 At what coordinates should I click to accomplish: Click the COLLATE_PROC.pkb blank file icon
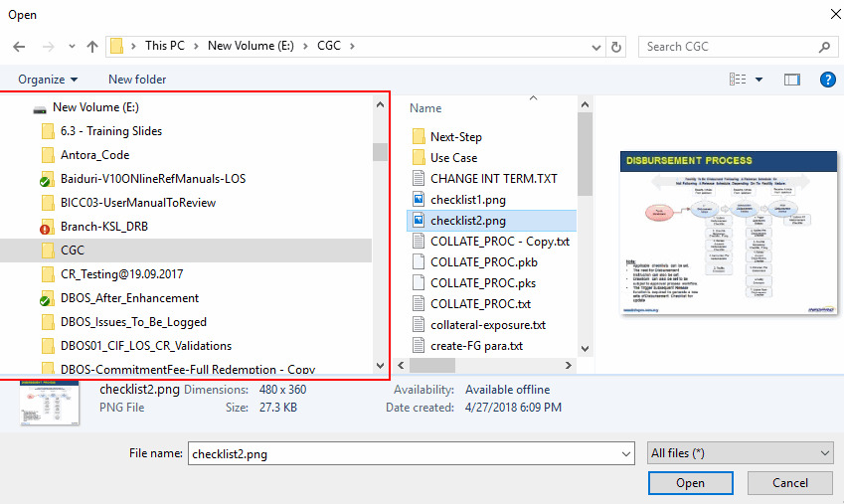point(419,261)
